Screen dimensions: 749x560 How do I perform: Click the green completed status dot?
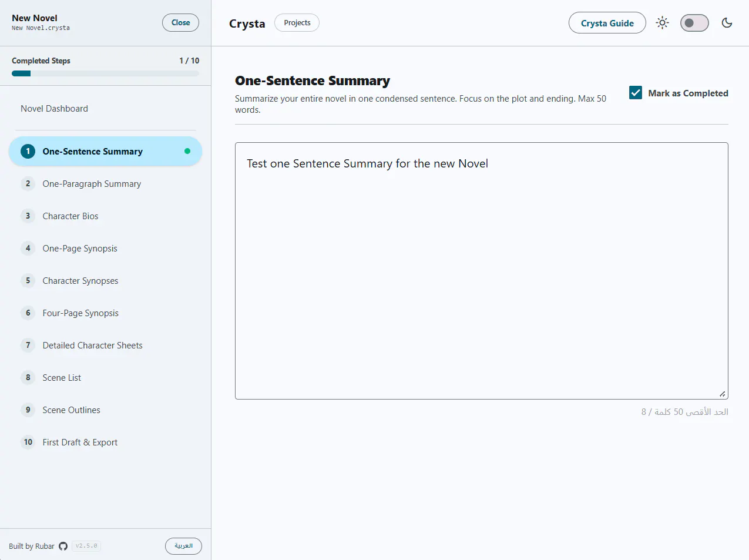[x=187, y=151]
